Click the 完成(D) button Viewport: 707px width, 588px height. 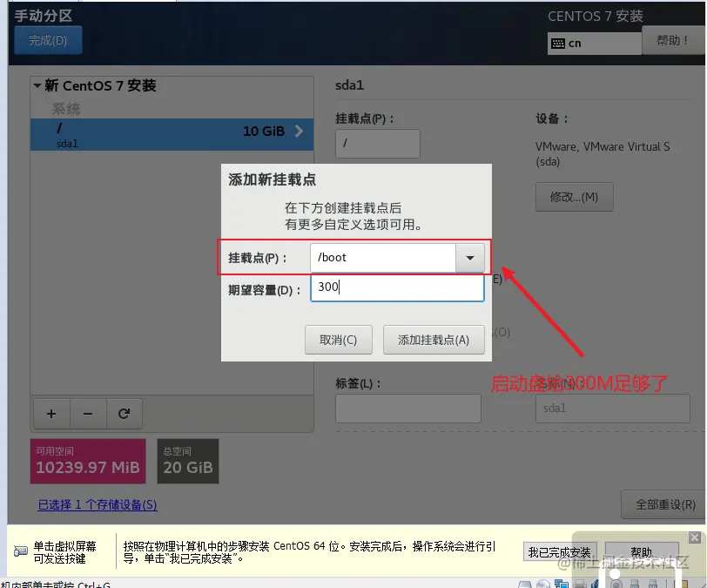pos(47,39)
